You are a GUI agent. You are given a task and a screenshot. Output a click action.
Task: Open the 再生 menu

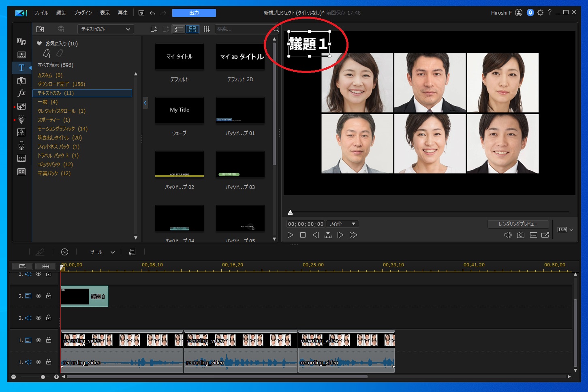point(123,13)
